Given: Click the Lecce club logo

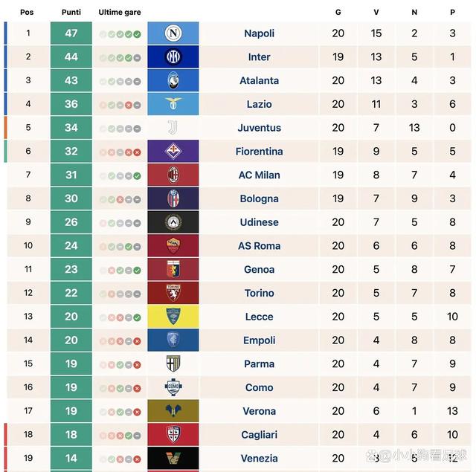Looking at the screenshot, I should click(173, 317).
